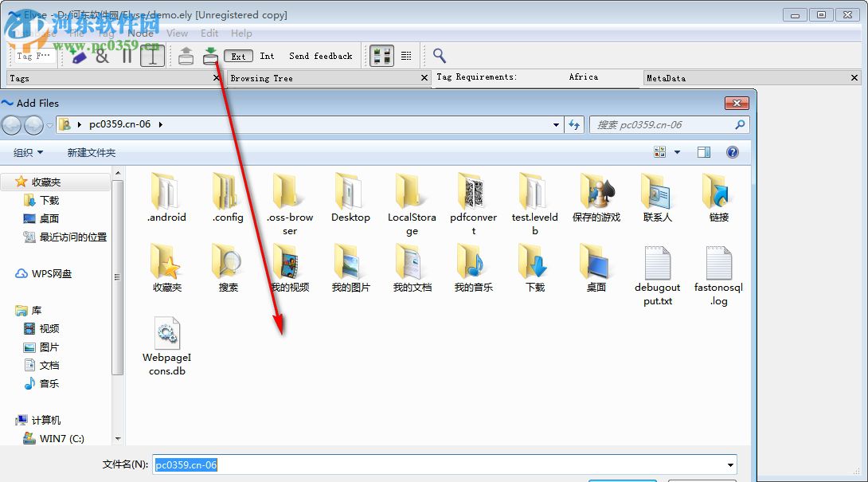
Task: Click the import files into database icon
Action: tap(210, 56)
